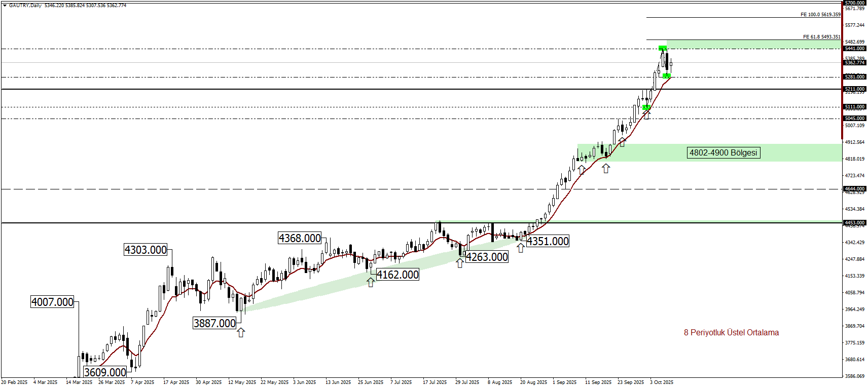Click the up arrow beside the 4351.000 label

[521, 248]
